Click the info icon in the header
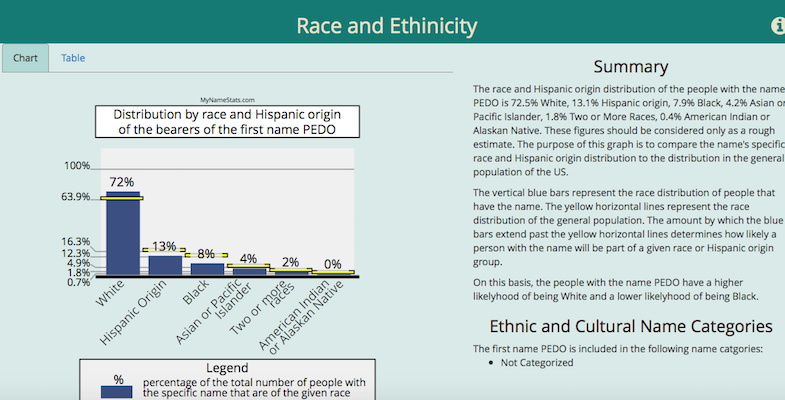785x400 pixels. pos(778,26)
